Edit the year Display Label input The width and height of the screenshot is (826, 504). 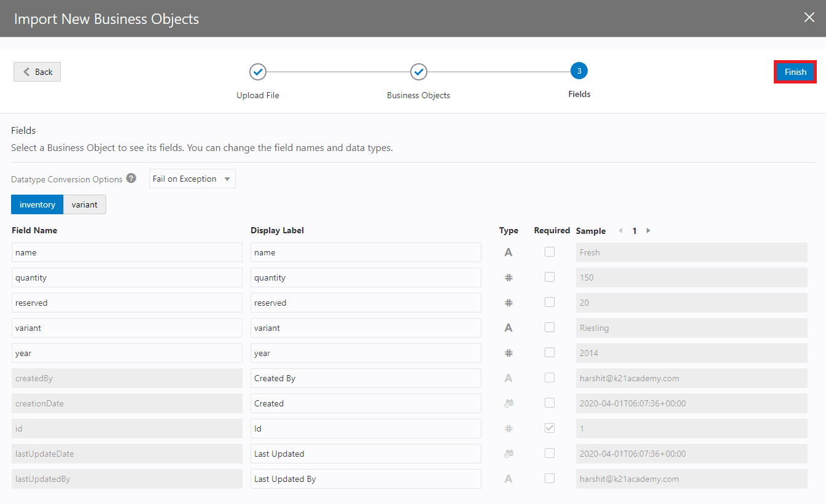[x=366, y=353]
